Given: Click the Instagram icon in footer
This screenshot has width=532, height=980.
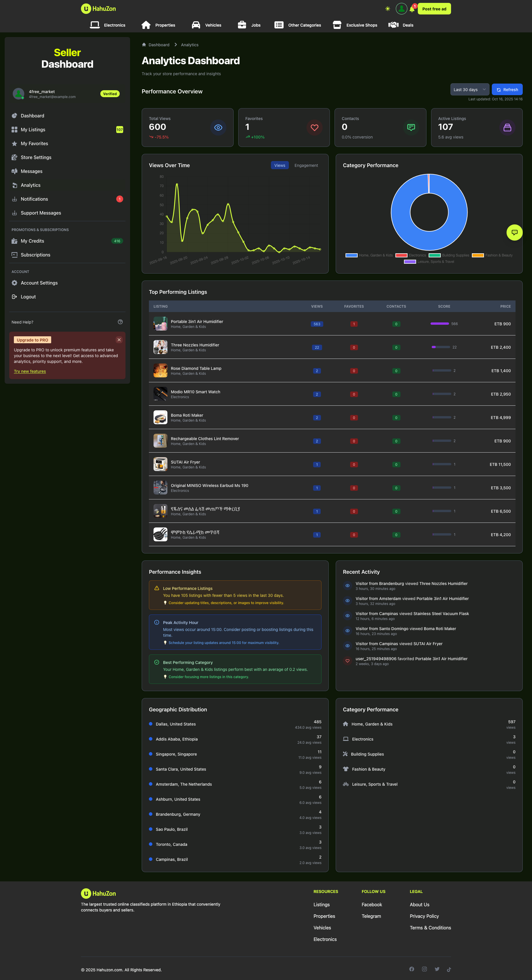Looking at the screenshot, I should click(x=424, y=969).
